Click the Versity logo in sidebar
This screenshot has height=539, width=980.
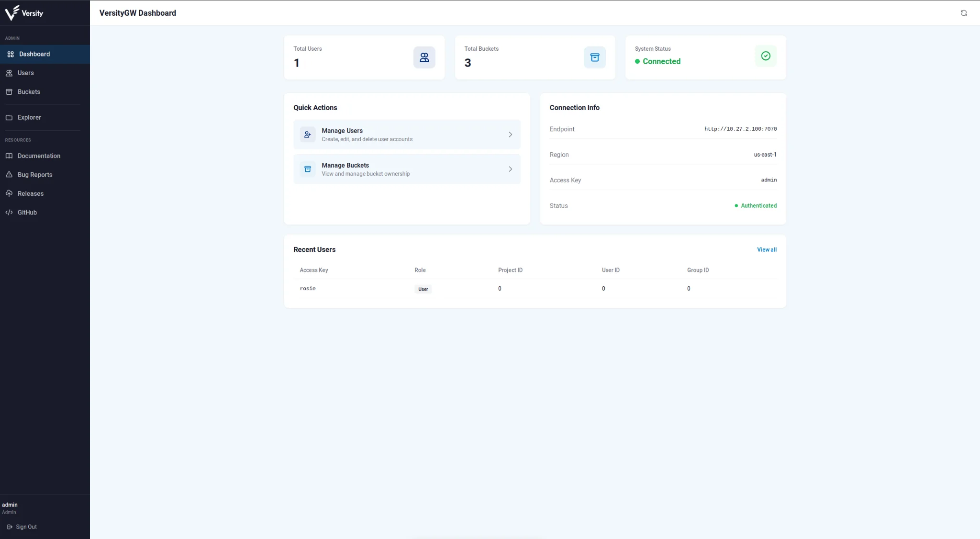tap(24, 13)
